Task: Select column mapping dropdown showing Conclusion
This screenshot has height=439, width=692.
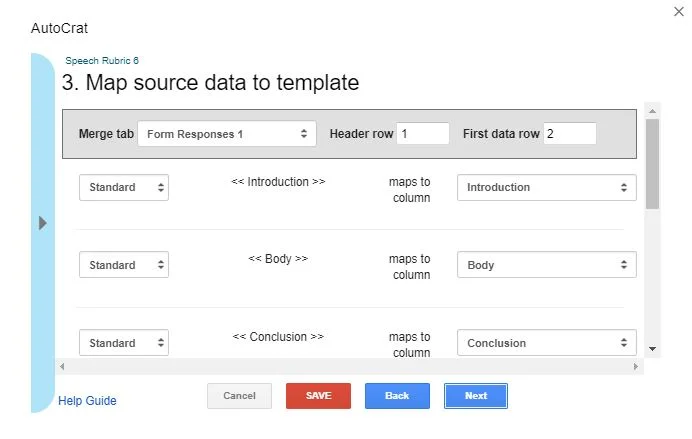Action: (x=546, y=343)
